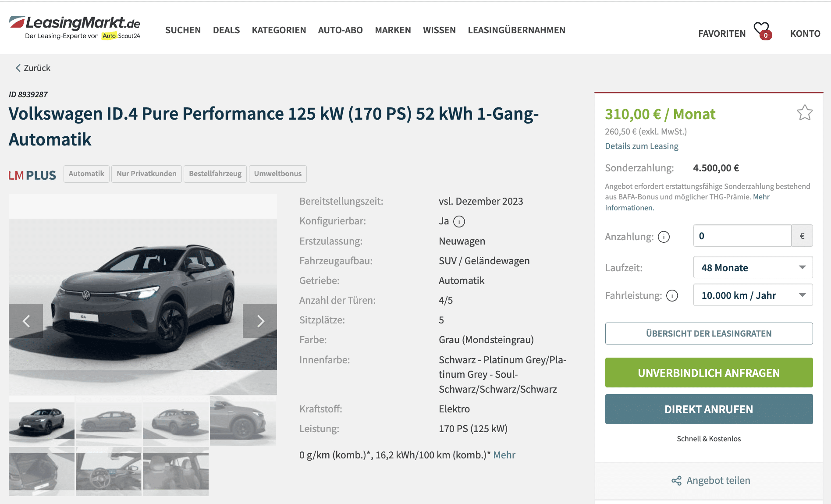Open SUCHEN menu
The image size is (831, 504).
click(x=183, y=30)
